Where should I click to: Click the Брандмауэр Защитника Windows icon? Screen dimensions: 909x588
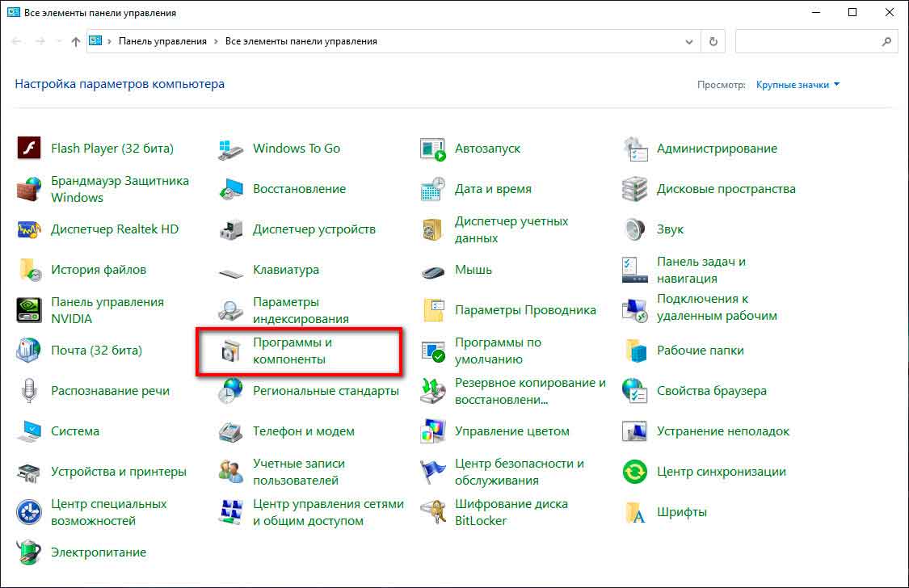[x=29, y=189]
